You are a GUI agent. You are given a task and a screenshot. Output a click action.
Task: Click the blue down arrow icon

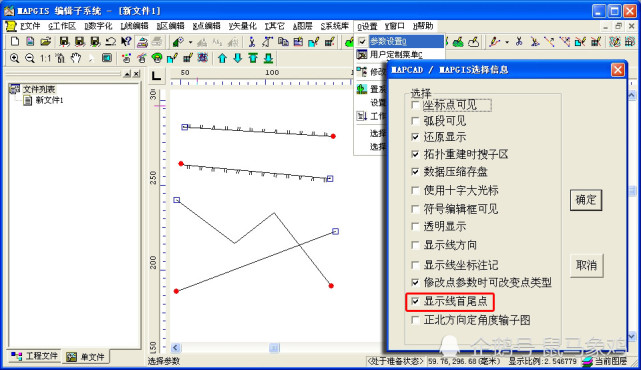[x=238, y=58]
